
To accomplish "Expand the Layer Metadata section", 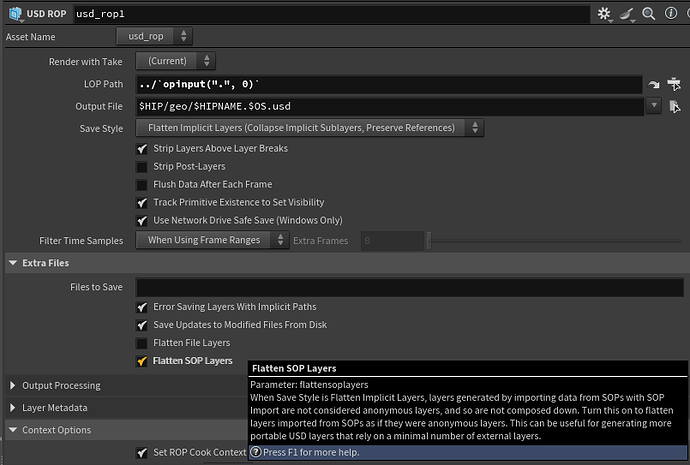I will (13, 408).
